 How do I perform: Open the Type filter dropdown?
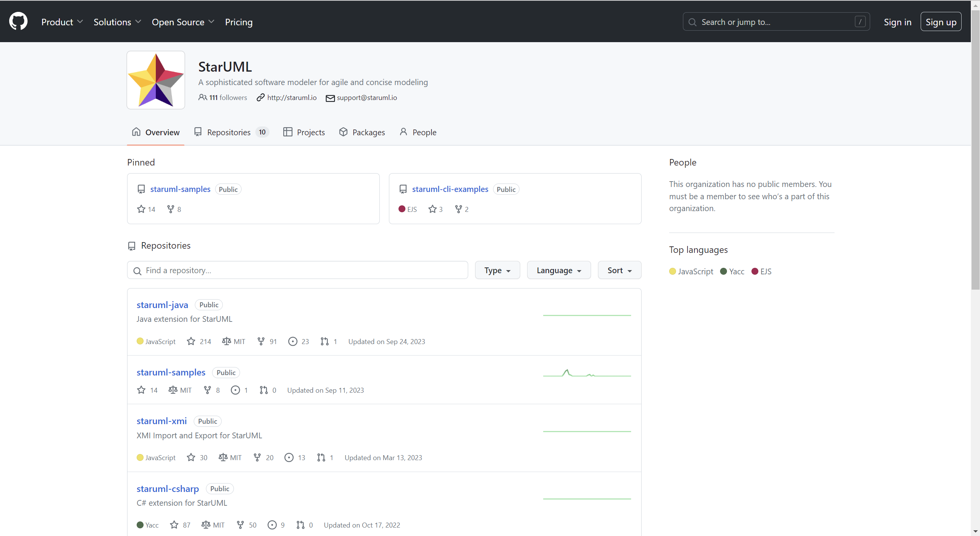(497, 270)
